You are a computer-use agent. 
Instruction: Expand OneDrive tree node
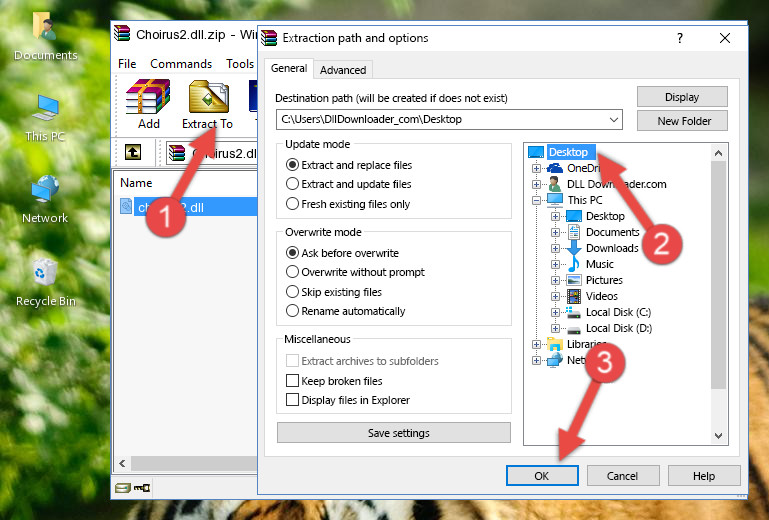pyautogui.click(x=536, y=168)
